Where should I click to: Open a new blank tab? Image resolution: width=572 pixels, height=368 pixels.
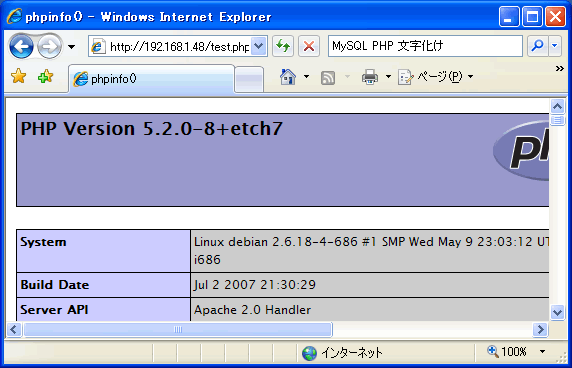(249, 79)
